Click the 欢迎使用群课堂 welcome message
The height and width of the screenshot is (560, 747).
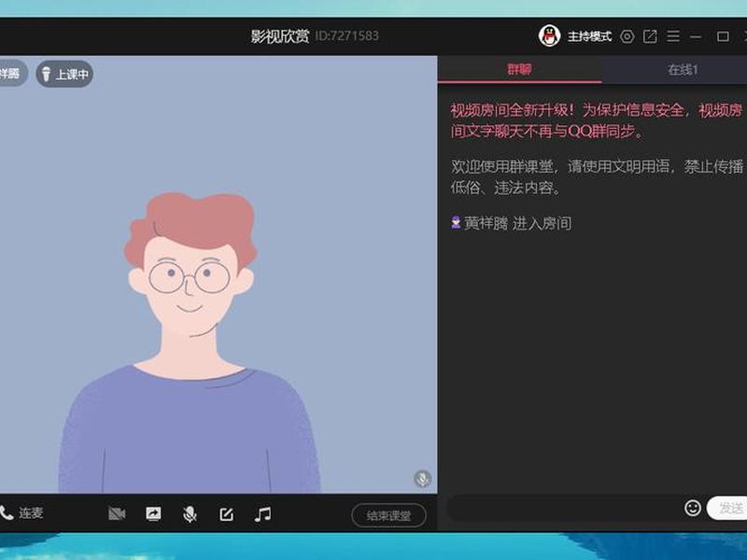click(597, 176)
